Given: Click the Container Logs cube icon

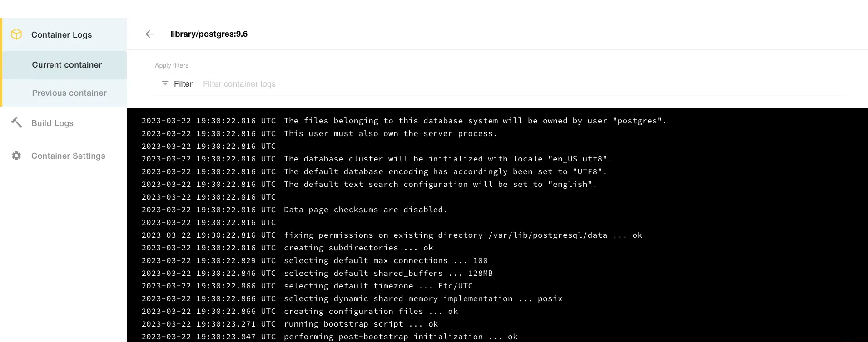Looking at the screenshot, I should coord(16,34).
